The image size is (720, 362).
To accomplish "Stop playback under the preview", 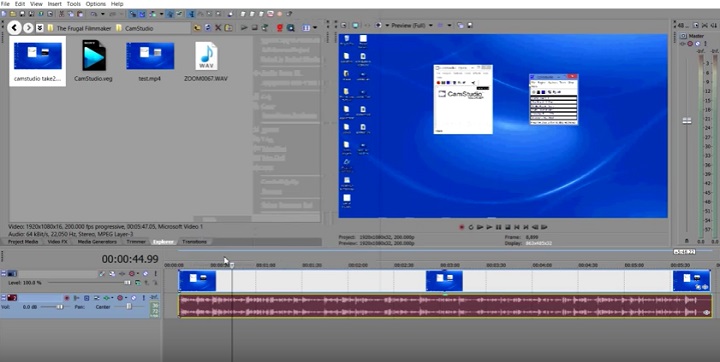I will click(x=508, y=227).
